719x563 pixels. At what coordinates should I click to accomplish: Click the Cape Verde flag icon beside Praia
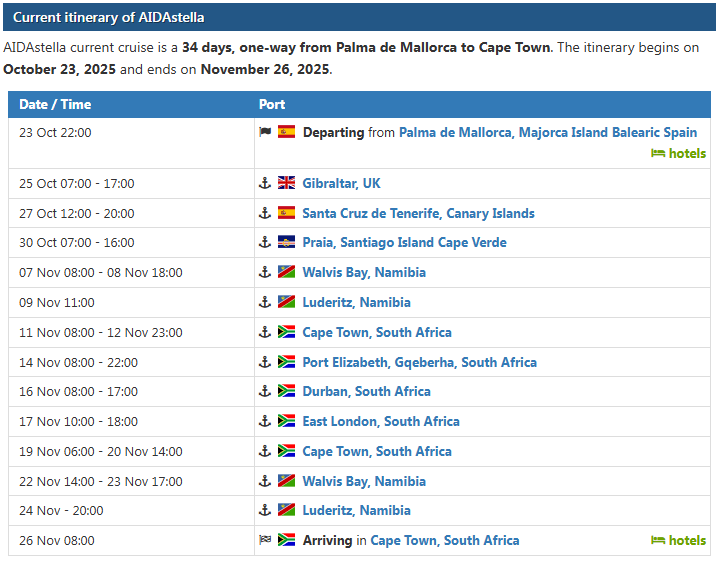click(286, 242)
